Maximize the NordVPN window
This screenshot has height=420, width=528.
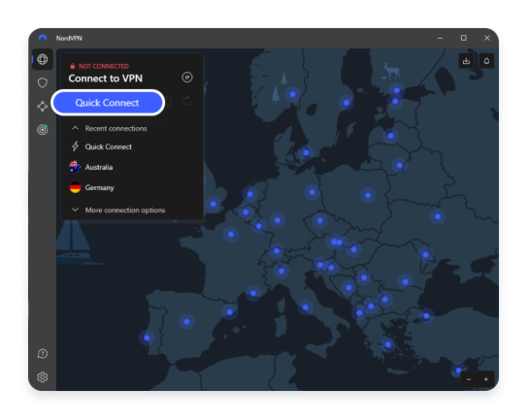pos(464,38)
